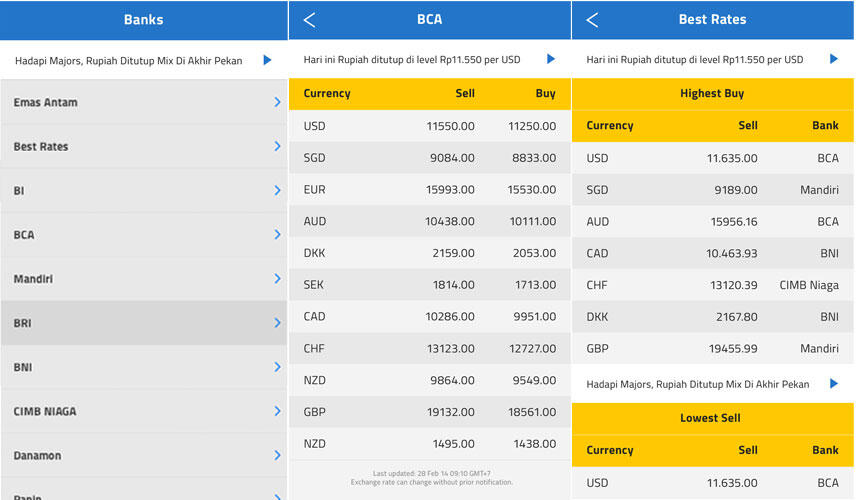The height and width of the screenshot is (500, 856).
Task: Select CHF CIMB Niaga row
Action: 712,285
